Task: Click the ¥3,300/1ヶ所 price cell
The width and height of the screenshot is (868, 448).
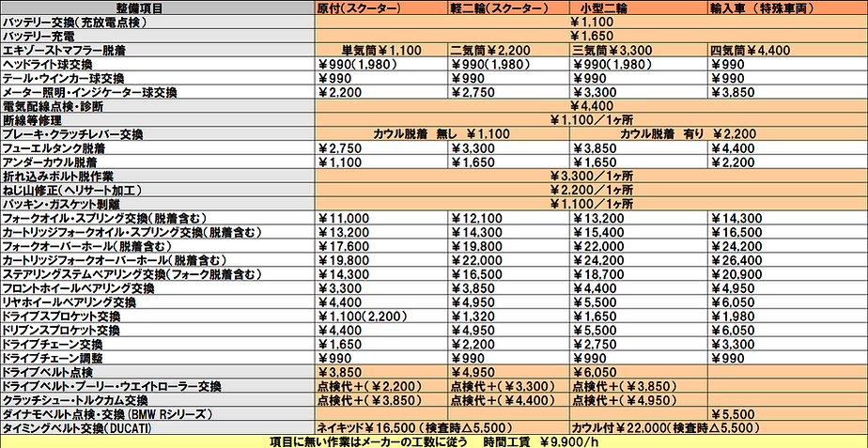Action: [x=591, y=176]
